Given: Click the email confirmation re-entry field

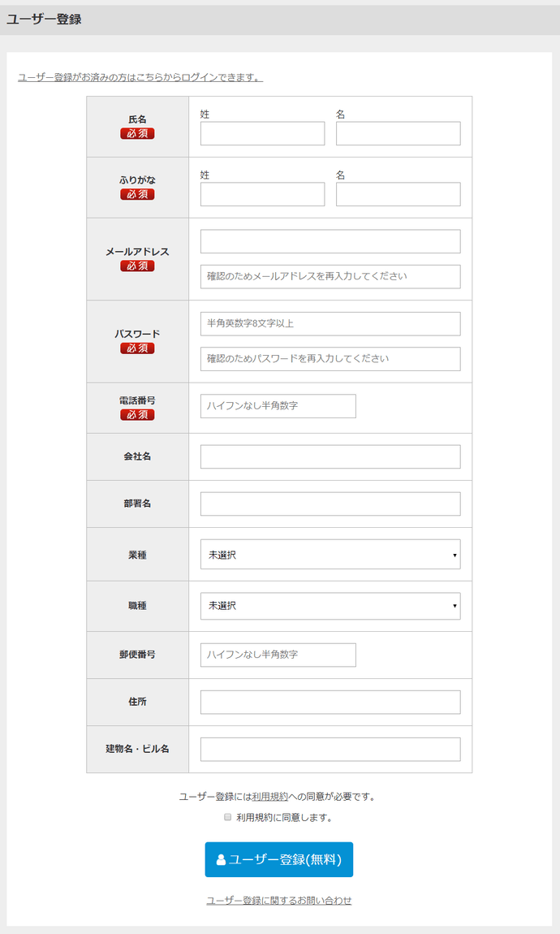Looking at the screenshot, I should [330, 276].
